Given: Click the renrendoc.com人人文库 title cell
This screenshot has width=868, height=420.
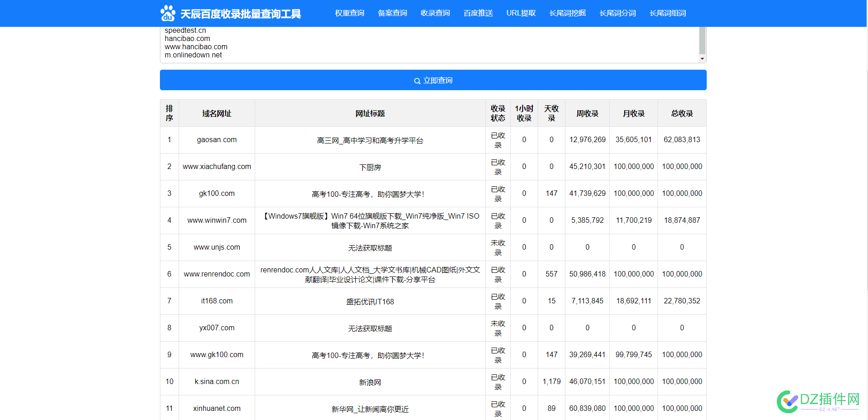Looking at the screenshot, I should click(x=370, y=274).
